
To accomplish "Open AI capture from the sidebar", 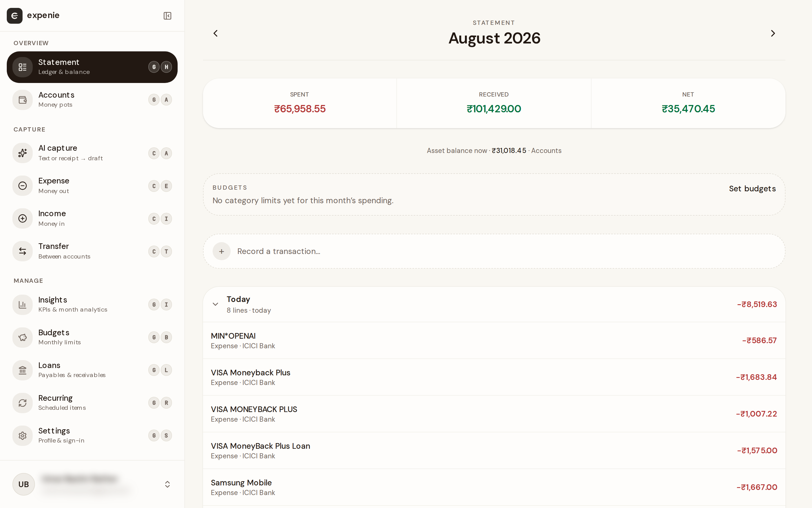I will click(92, 153).
